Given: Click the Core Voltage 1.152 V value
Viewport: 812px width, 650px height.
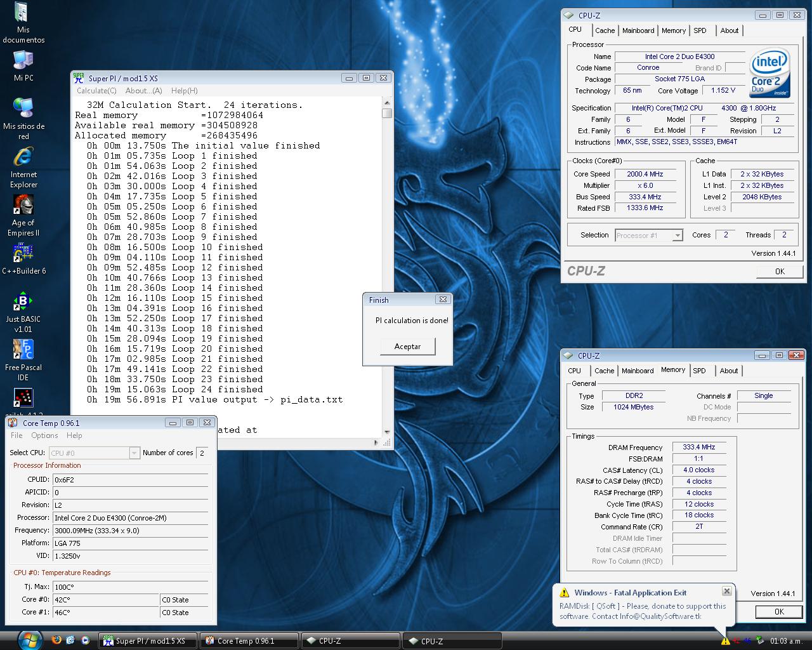Looking at the screenshot, I should (x=723, y=90).
